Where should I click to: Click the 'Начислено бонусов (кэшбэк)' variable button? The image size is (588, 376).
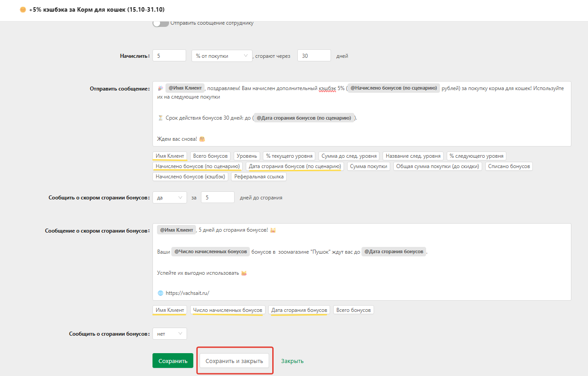pyautogui.click(x=190, y=177)
